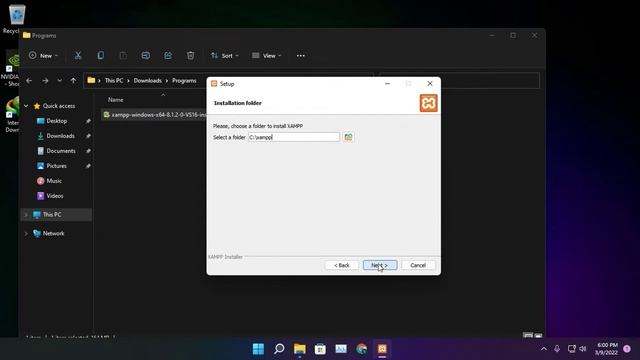The image size is (640, 360).
Task: Select Programs in the address breadcrumb
Action: 184,81
